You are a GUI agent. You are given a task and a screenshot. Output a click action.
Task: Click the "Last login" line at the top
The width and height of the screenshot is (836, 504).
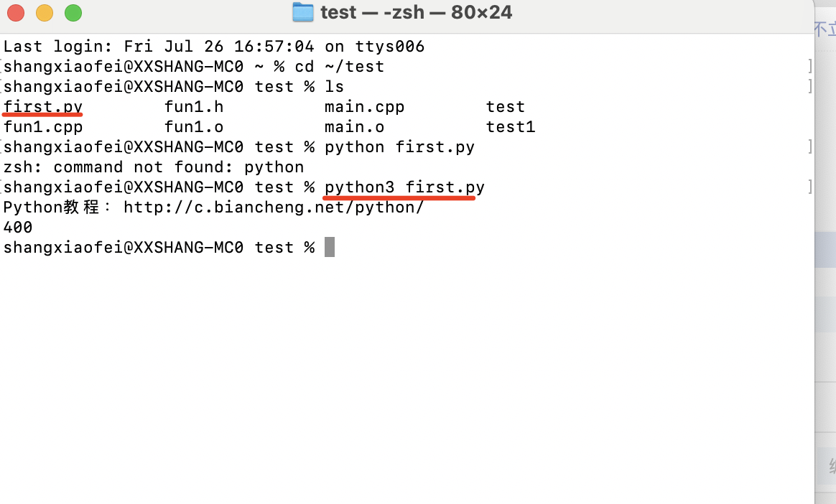[x=214, y=47]
